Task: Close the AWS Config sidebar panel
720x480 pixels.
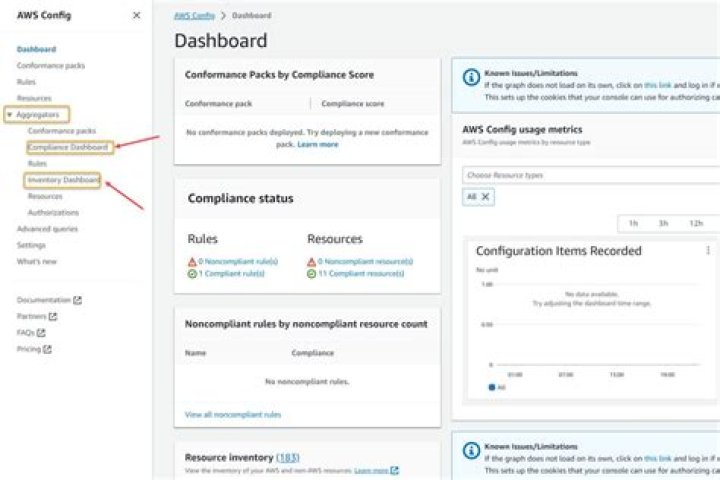Action: coord(136,16)
